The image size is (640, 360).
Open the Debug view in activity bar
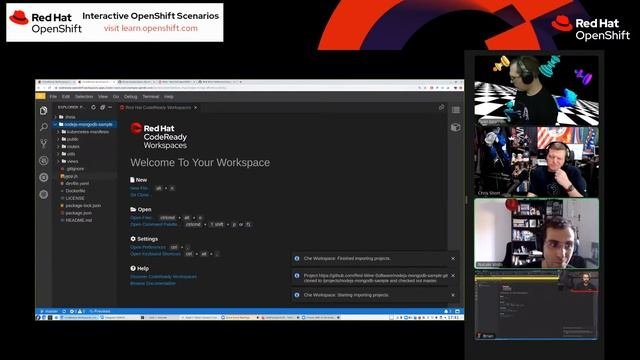coord(44,161)
